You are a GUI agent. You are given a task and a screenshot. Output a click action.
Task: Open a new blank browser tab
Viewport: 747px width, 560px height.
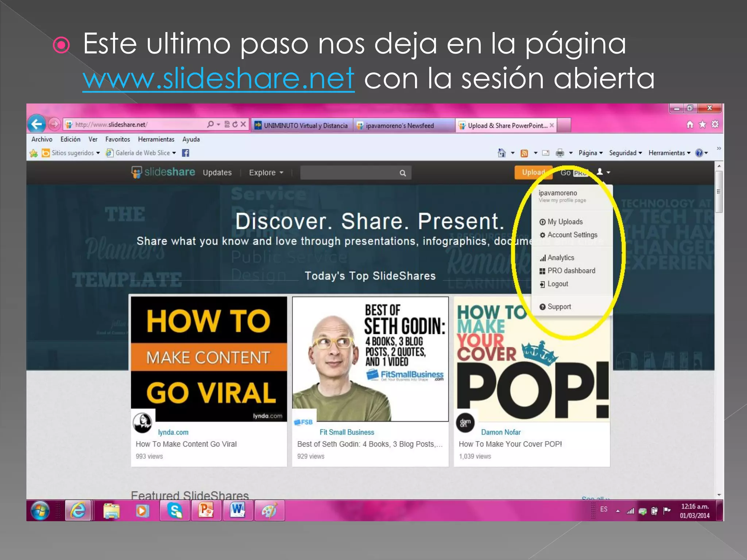point(564,125)
